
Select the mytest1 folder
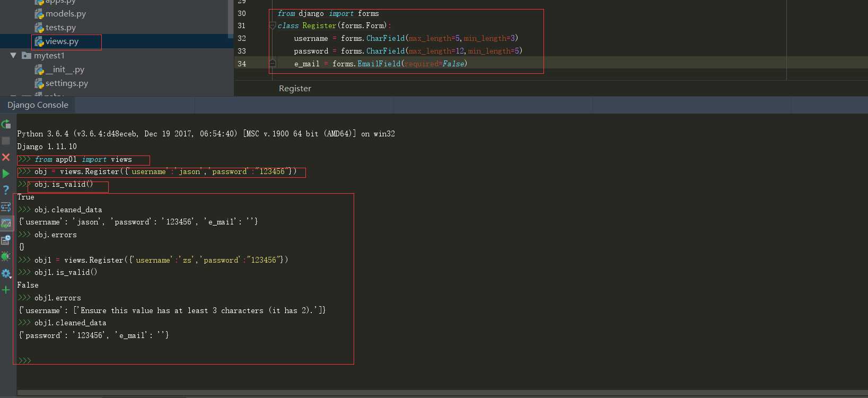(x=49, y=56)
